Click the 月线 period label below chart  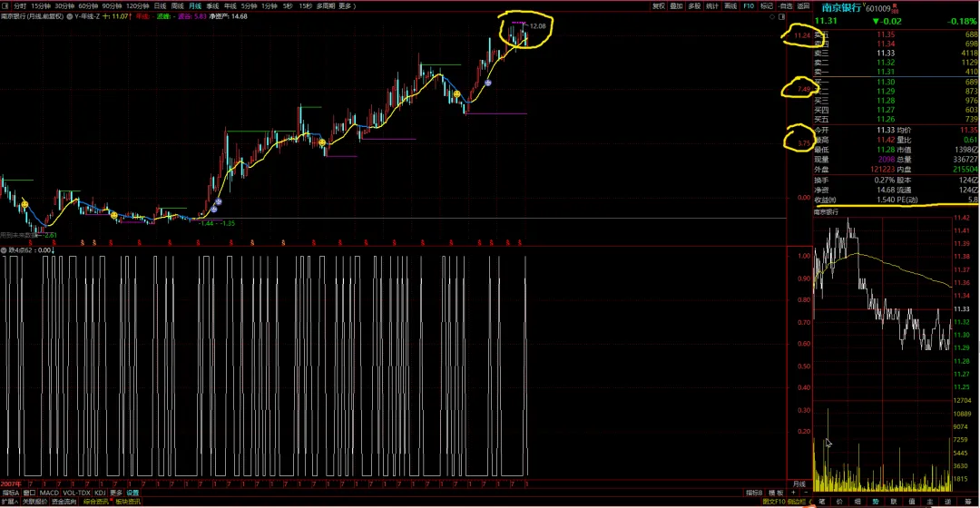799,484
